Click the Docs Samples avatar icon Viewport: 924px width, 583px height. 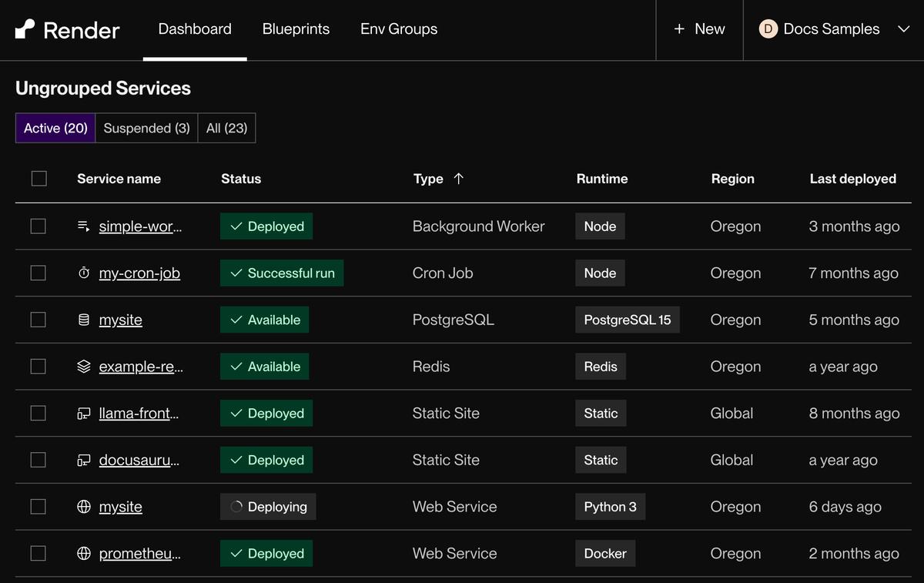768,28
